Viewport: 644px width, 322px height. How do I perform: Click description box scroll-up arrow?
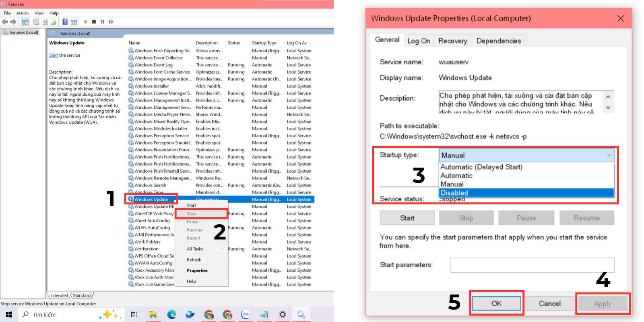[608, 97]
